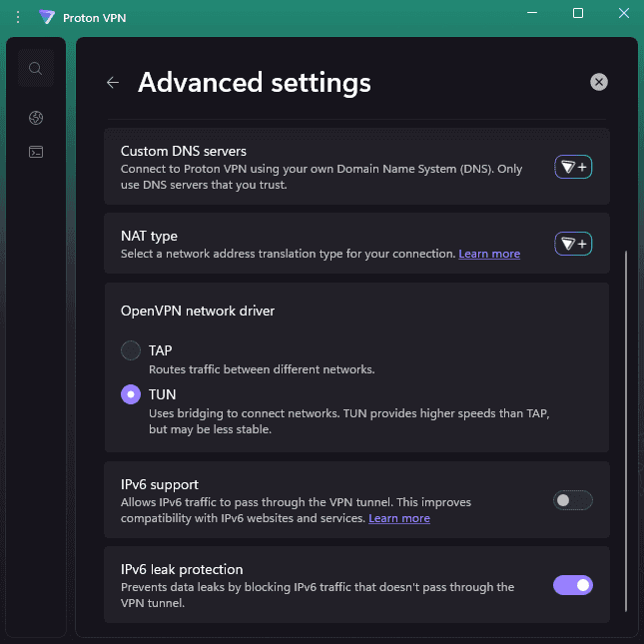Open the terminal-style icon in the sidebar

(36, 153)
